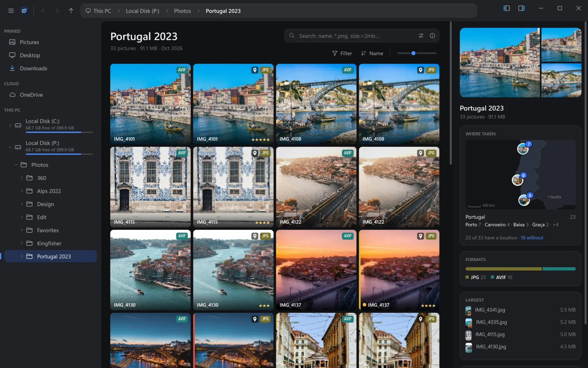Click the photo app icon beside hamburger menu
The height and width of the screenshot is (368, 588).
coord(24,11)
